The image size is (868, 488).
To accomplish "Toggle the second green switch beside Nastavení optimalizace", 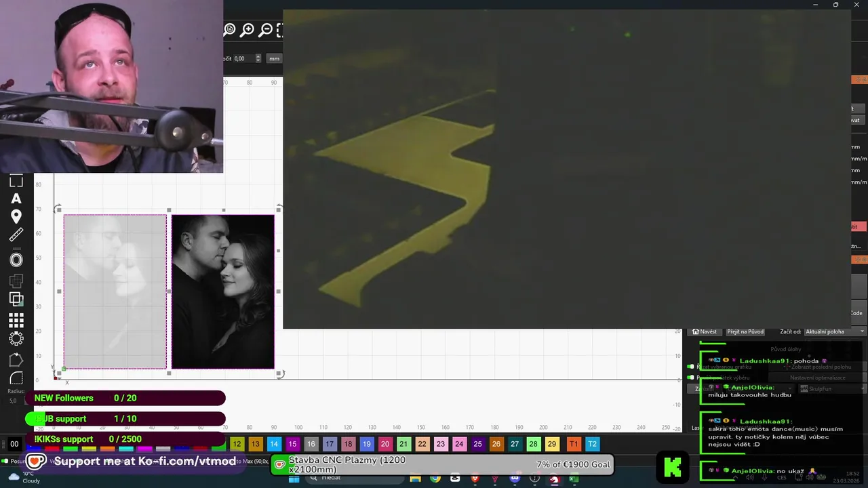I will click(690, 378).
